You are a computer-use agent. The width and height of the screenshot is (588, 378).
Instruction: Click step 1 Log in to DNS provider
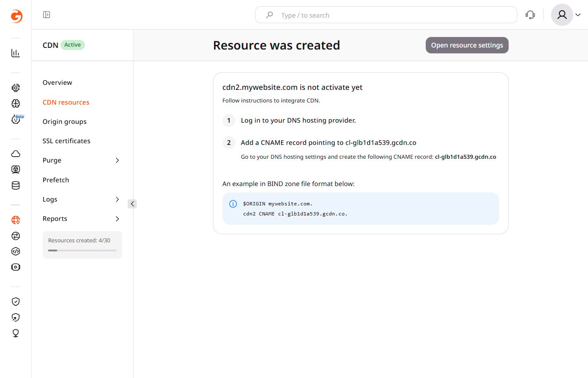[x=298, y=121]
